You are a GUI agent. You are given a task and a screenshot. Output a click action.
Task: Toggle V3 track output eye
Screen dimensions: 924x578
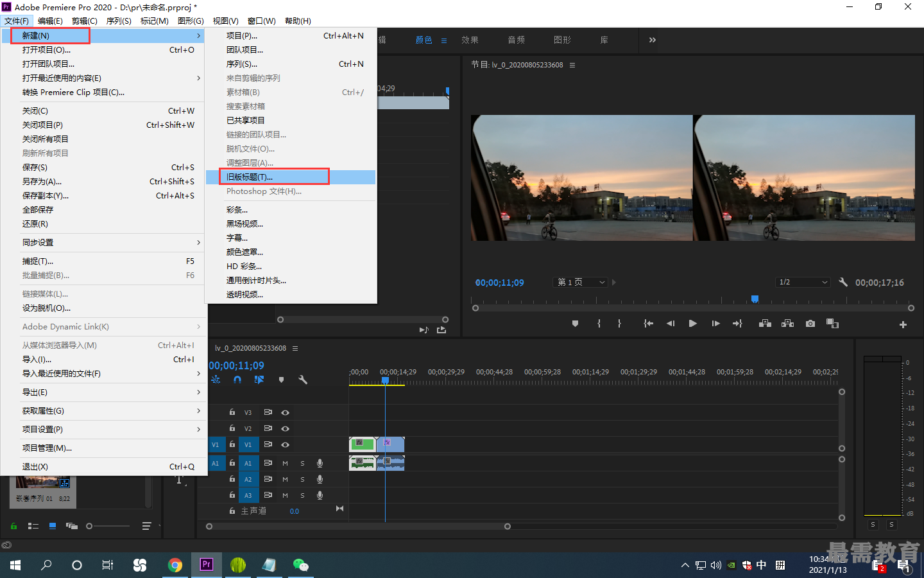285,412
